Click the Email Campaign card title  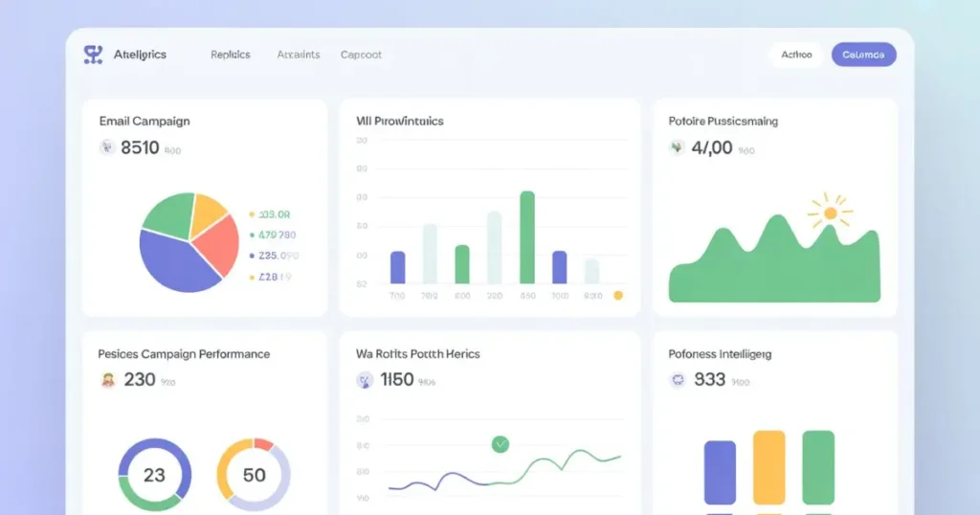coord(145,122)
